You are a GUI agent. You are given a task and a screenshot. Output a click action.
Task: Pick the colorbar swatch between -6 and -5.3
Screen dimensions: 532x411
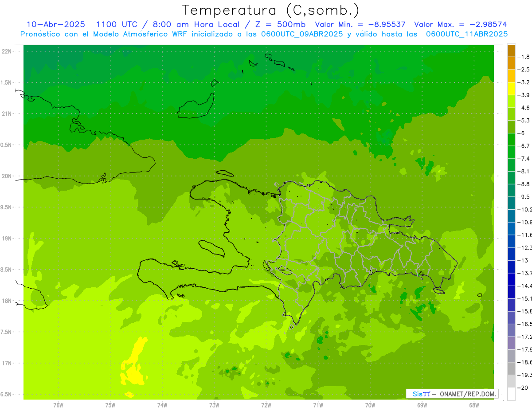511,127
